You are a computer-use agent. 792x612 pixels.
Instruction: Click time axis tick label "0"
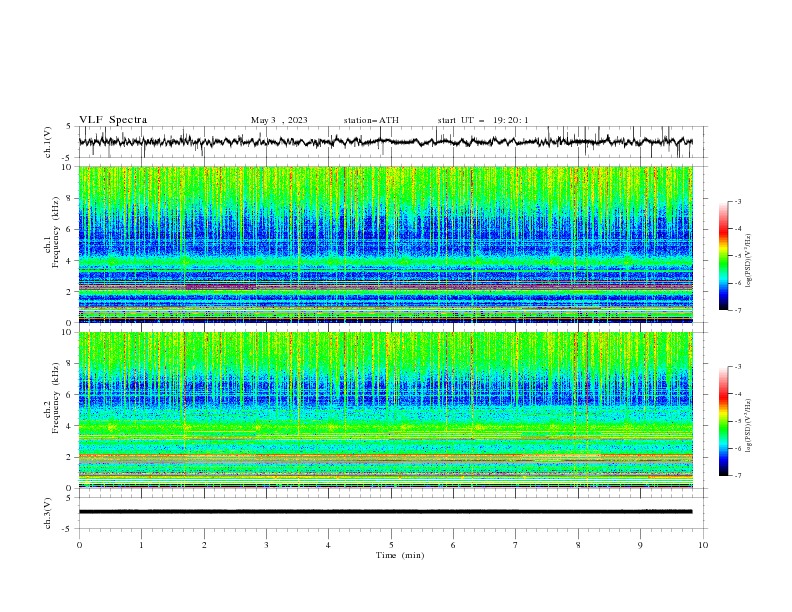point(79,545)
